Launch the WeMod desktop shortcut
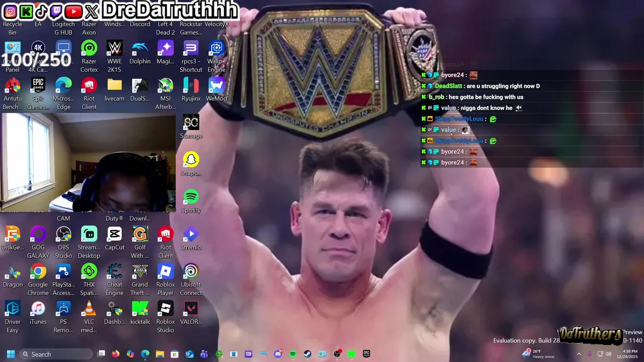This screenshot has height=362, width=644. [x=216, y=90]
